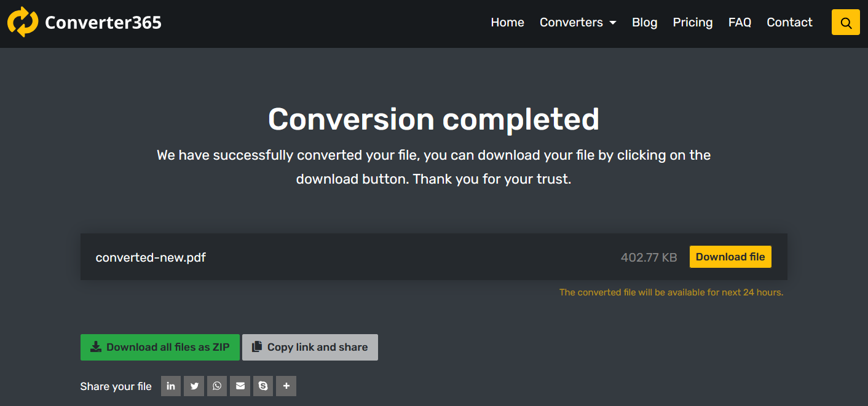Share the file via Skype
The image size is (868, 406).
(x=263, y=386)
